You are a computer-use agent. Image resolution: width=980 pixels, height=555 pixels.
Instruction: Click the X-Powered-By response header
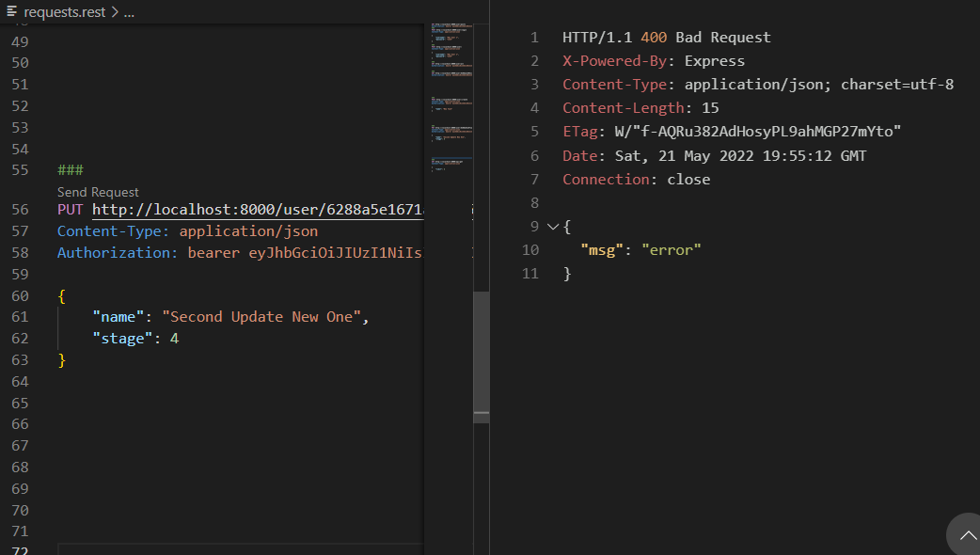pyautogui.click(x=614, y=61)
